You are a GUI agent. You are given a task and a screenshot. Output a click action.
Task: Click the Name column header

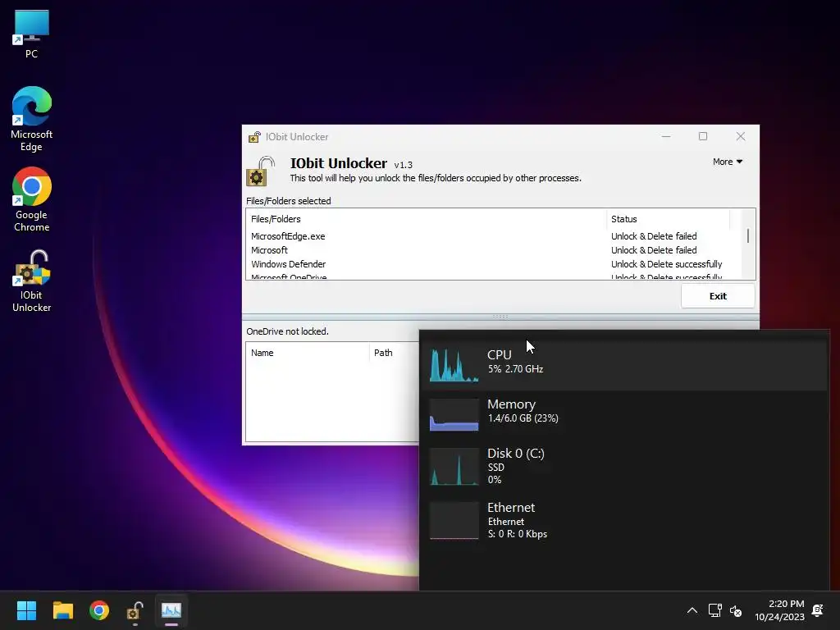[308, 353]
